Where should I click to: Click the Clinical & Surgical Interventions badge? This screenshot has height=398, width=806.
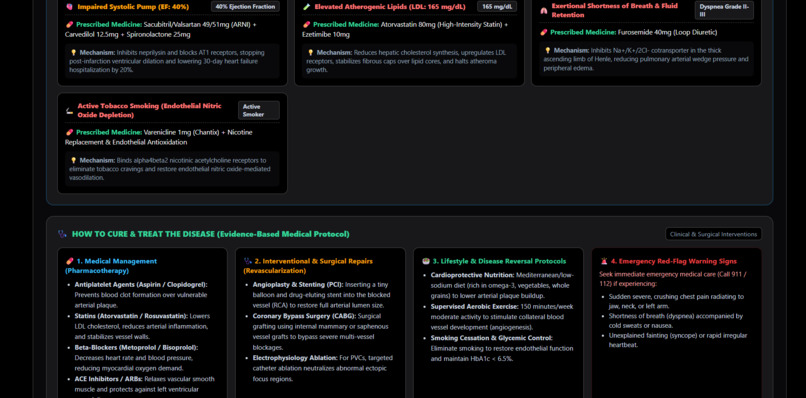click(713, 234)
